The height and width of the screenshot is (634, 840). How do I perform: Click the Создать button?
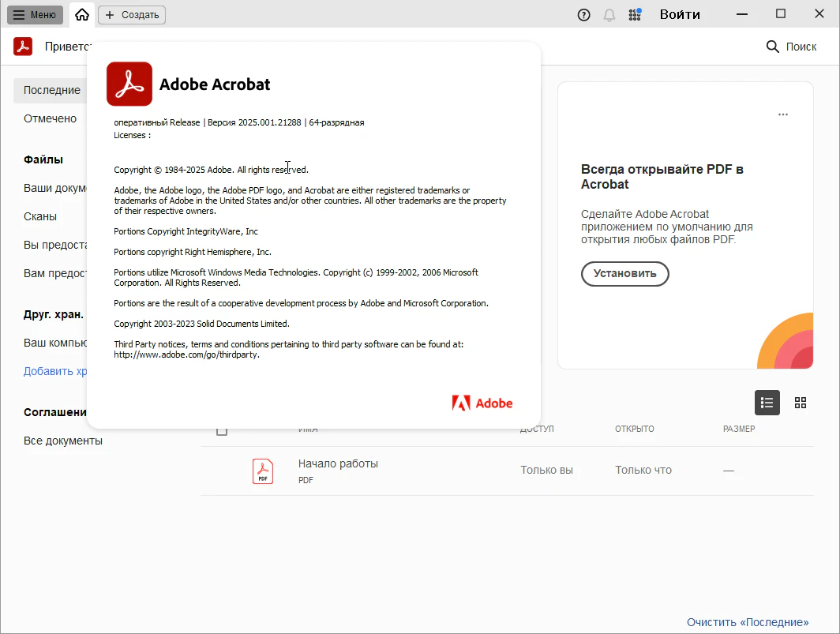click(132, 14)
